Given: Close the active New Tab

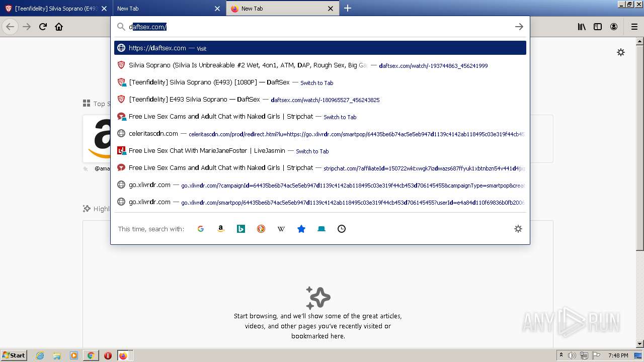Looking at the screenshot, I should 331,9.
